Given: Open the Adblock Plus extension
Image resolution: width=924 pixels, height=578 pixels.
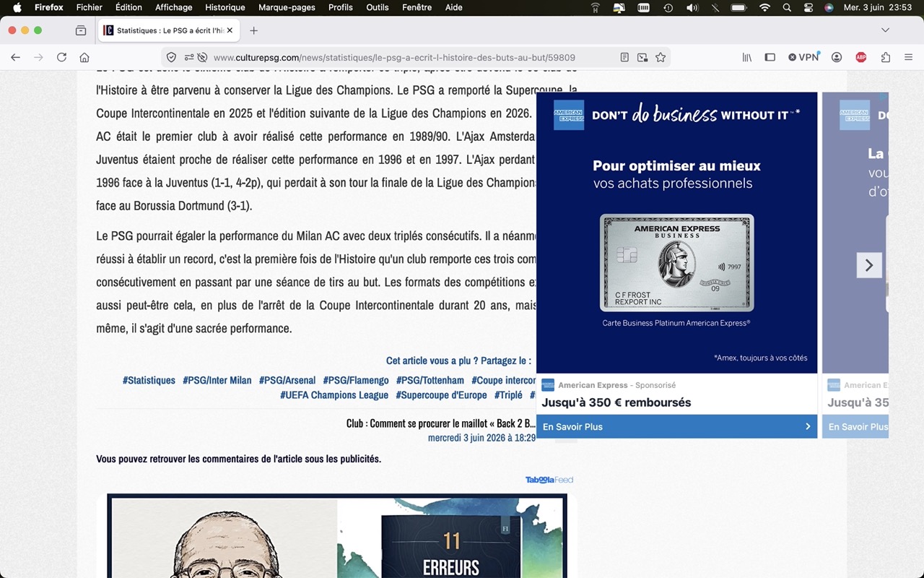Looking at the screenshot, I should point(861,58).
